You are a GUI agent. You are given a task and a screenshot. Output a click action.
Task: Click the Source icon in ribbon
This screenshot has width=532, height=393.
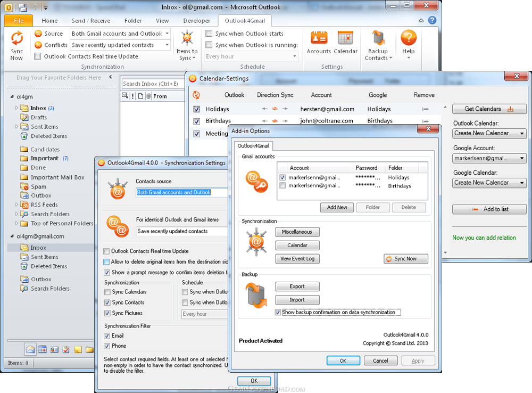[38, 34]
